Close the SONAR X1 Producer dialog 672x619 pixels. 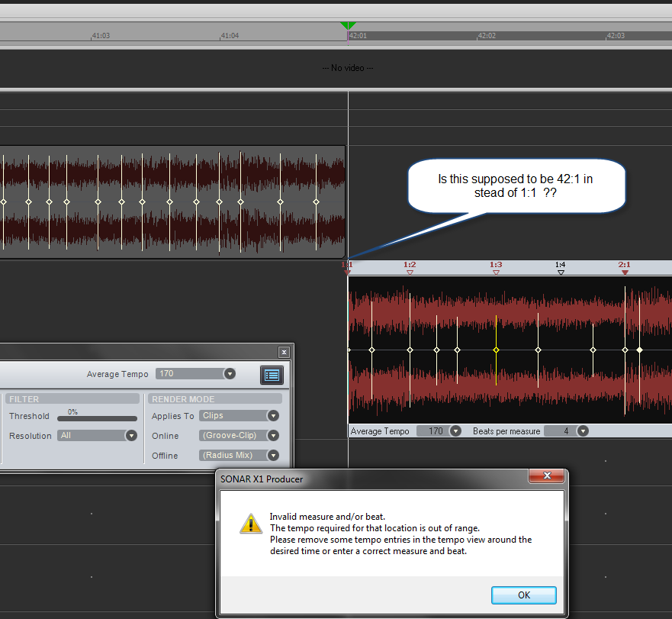pyautogui.click(x=547, y=477)
